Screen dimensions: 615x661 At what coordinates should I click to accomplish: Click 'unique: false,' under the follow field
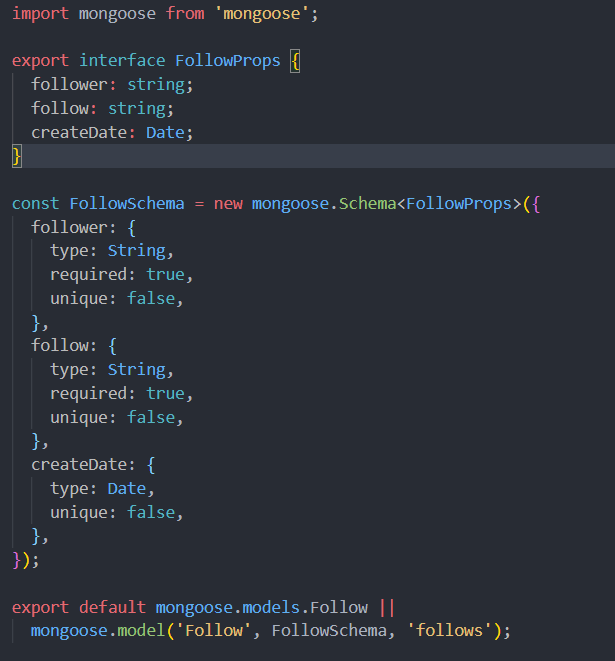(x=117, y=418)
